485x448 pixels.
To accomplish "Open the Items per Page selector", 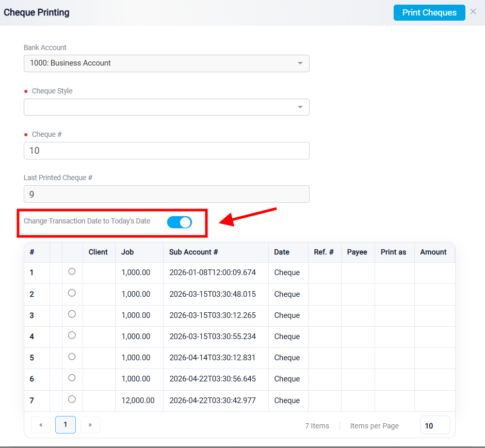I will click(435, 426).
